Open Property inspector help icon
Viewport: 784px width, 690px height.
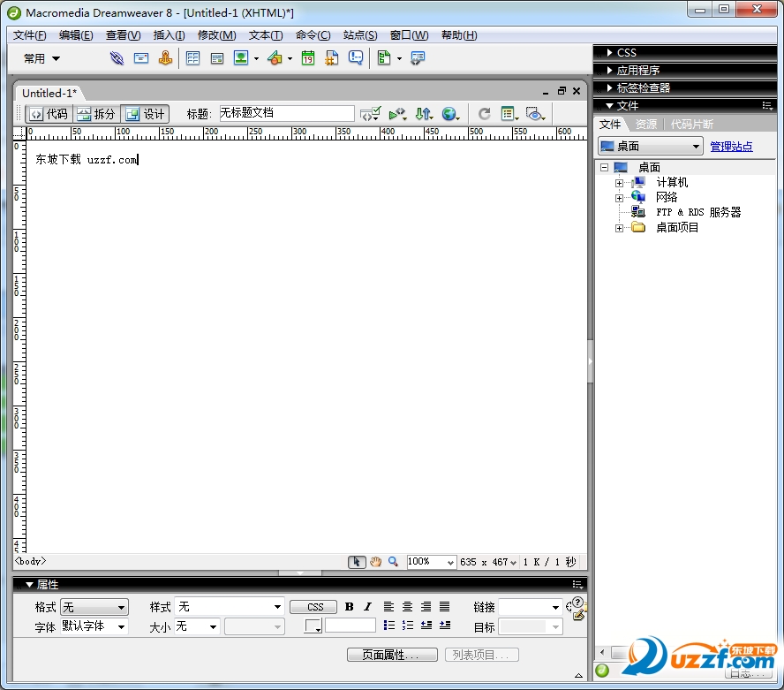[x=577, y=602]
